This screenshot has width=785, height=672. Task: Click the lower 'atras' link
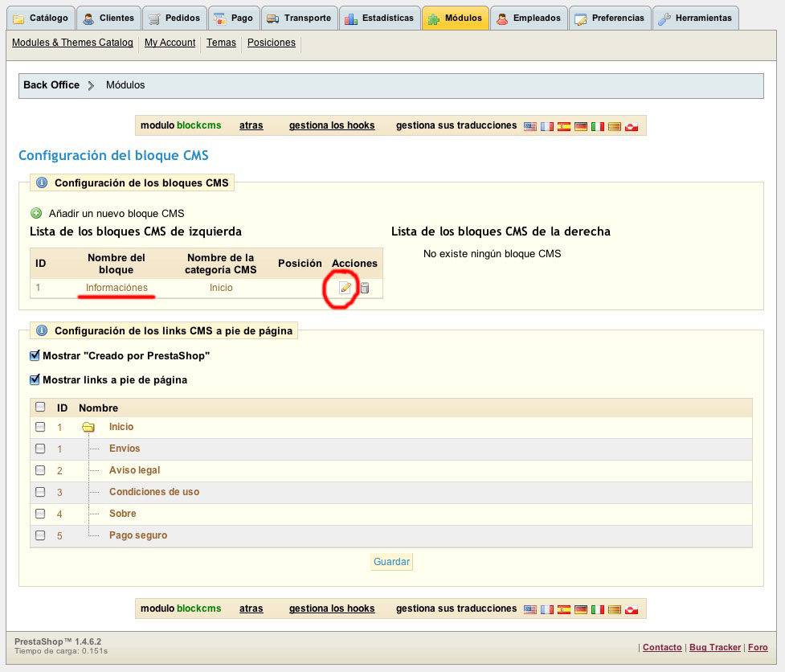pos(251,609)
